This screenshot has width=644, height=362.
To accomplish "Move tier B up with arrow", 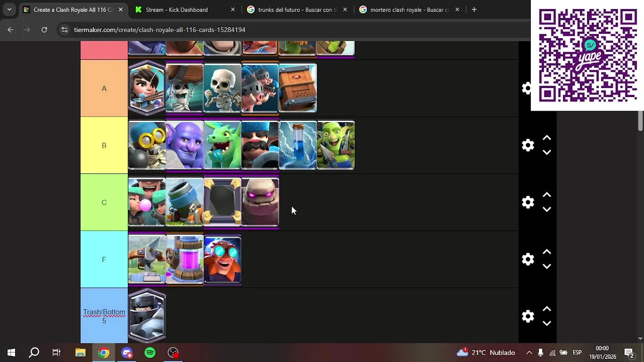I will pos(547,138).
